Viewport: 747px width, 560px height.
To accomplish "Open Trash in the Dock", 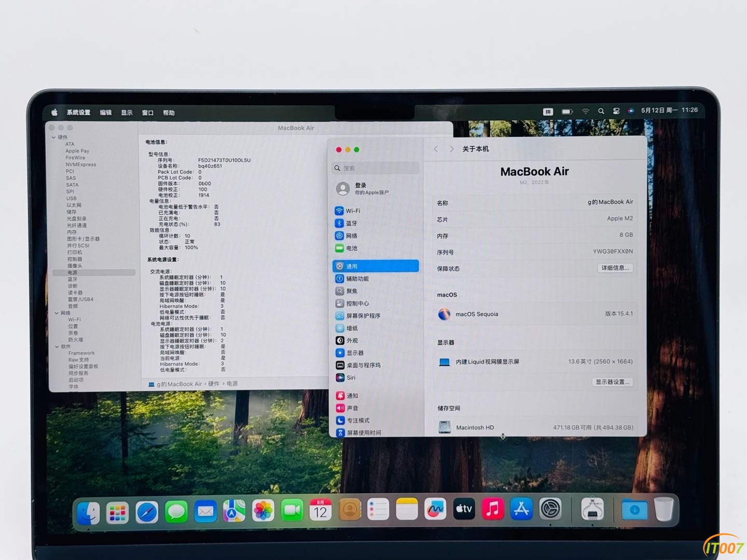I will point(663,509).
